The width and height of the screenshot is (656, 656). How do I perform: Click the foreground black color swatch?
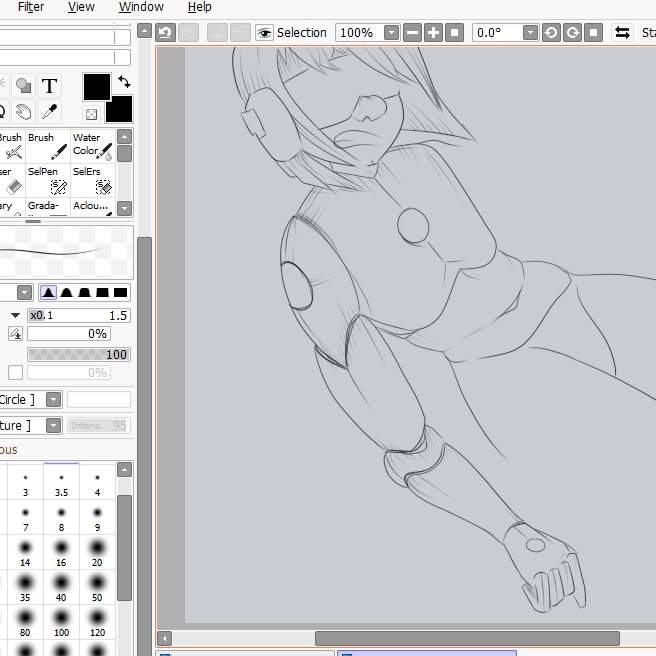[x=97, y=87]
